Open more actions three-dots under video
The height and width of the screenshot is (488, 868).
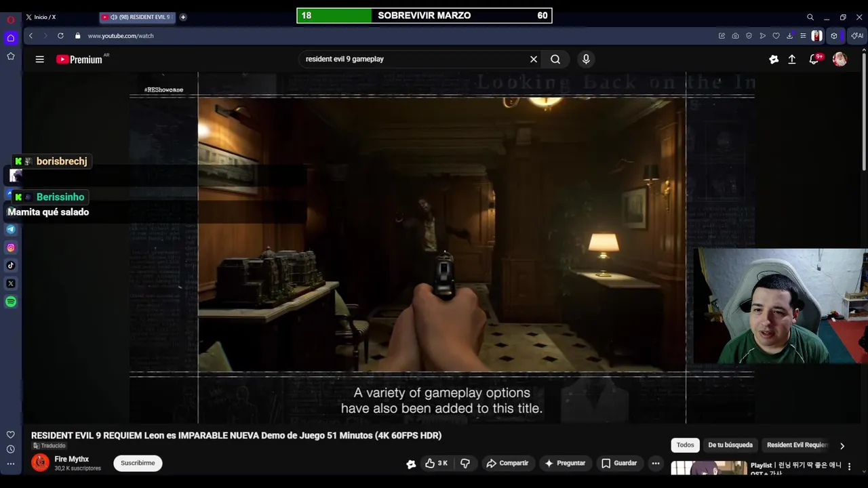pos(656,463)
